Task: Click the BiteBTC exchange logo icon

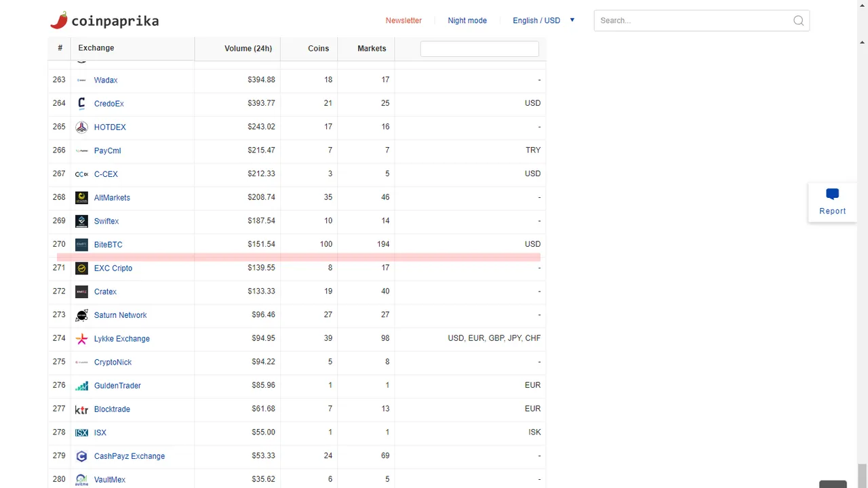Action: (x=81, y=245)
